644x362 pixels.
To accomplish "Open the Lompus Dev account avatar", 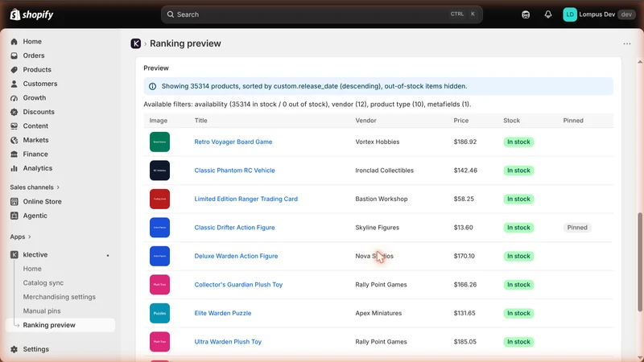I will (x=570, y=14).
